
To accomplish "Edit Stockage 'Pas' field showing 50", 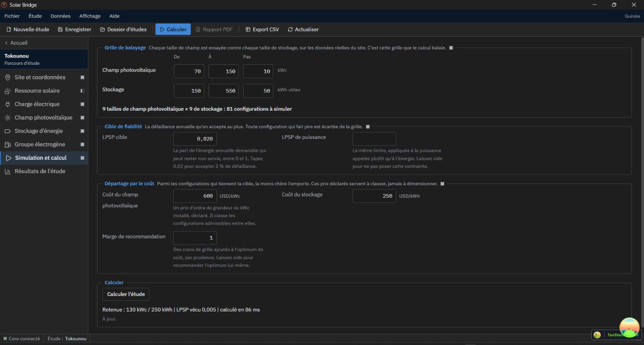I will [x=258, y=91].
